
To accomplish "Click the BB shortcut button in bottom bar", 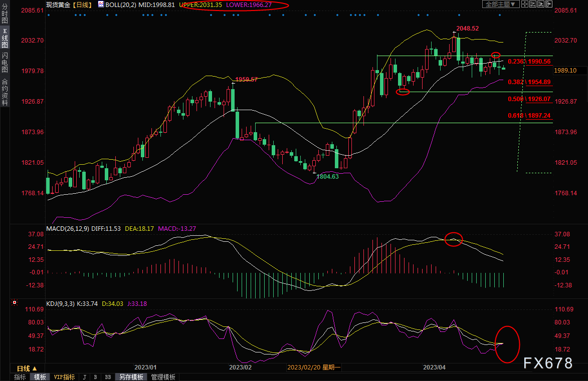I will pos(108,377).
